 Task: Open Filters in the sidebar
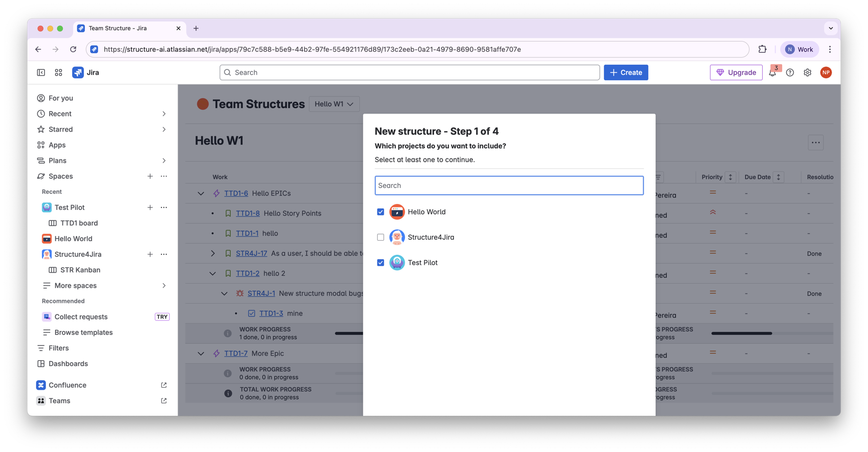pos(59,348)
